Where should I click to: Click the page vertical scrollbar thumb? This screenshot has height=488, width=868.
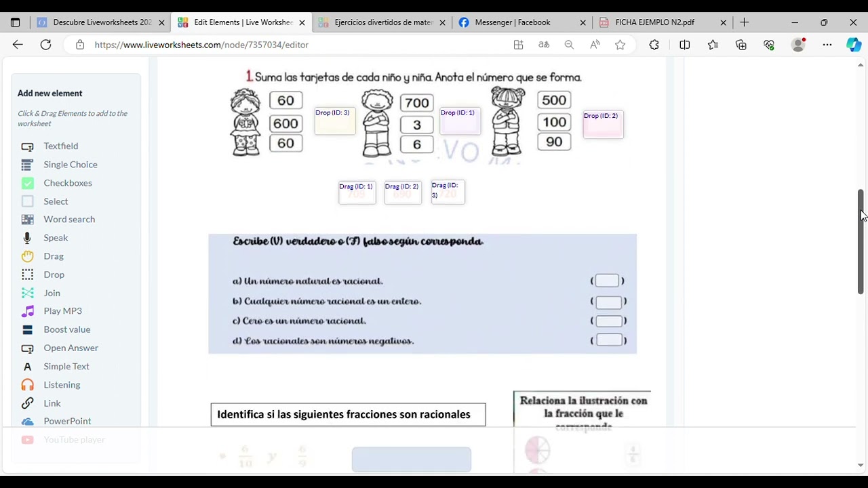pos(861,242)
